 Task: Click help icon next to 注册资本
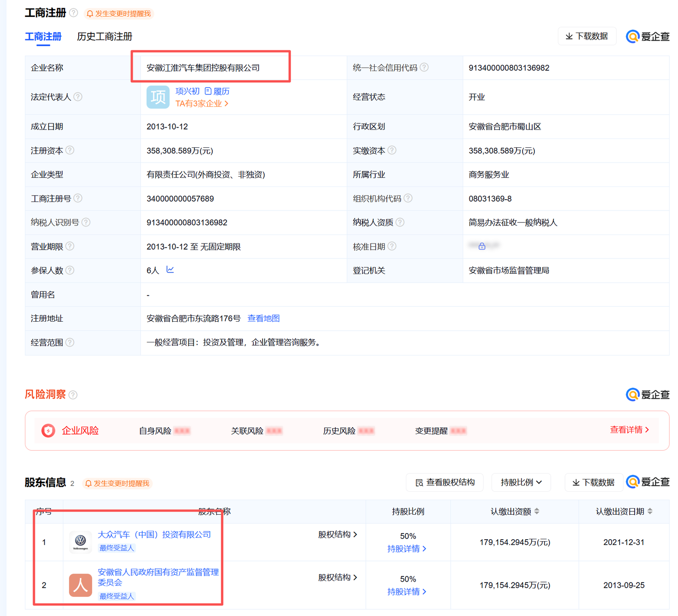click(x=70, y=150)
